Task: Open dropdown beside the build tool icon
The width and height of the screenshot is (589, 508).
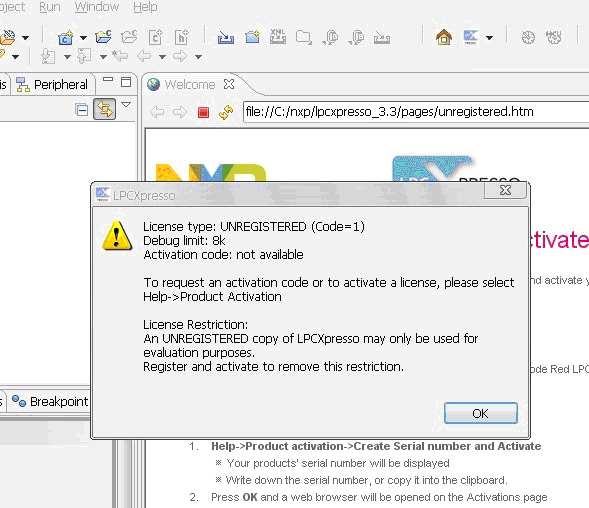Action: (25, 38)
